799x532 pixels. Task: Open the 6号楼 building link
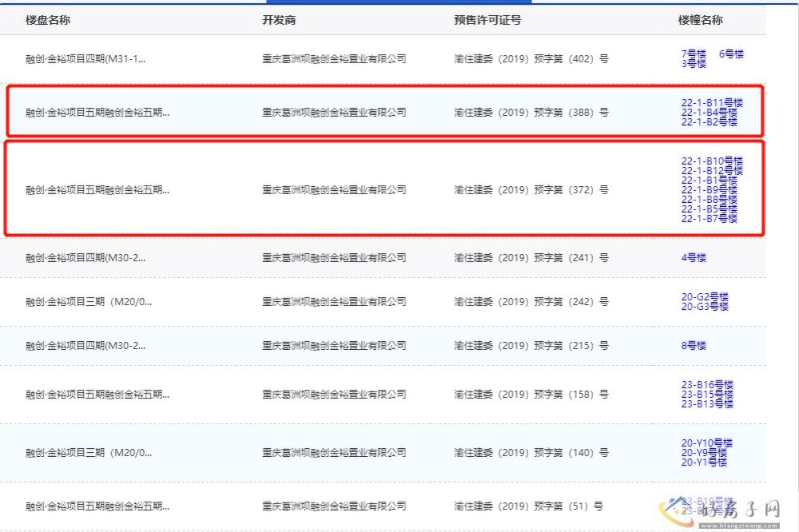tap(731, 54)
